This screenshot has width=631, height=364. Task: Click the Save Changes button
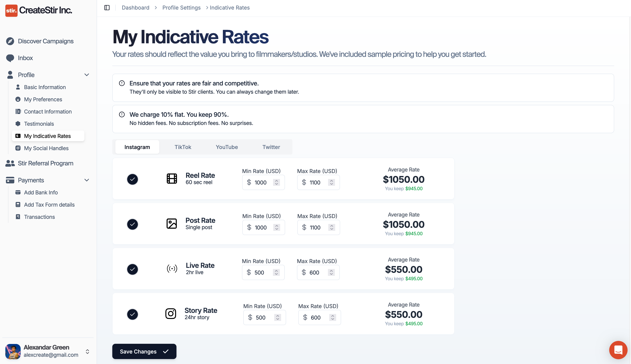[144, 351]
